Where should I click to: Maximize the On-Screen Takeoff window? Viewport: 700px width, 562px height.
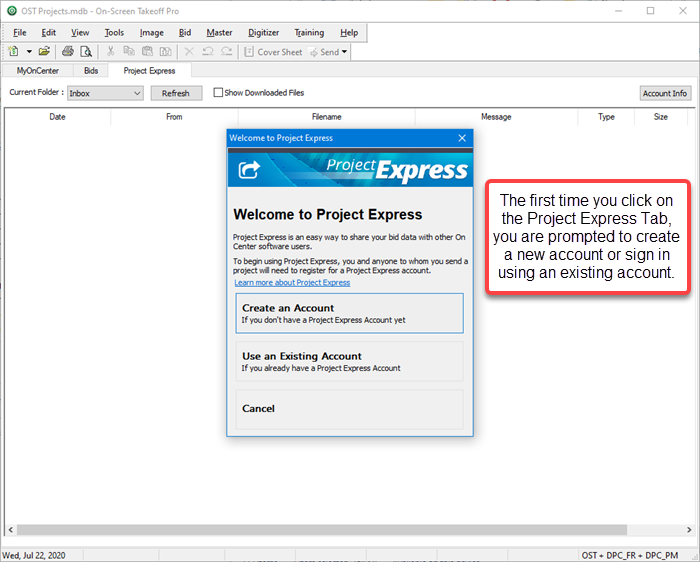coord(650,11)
